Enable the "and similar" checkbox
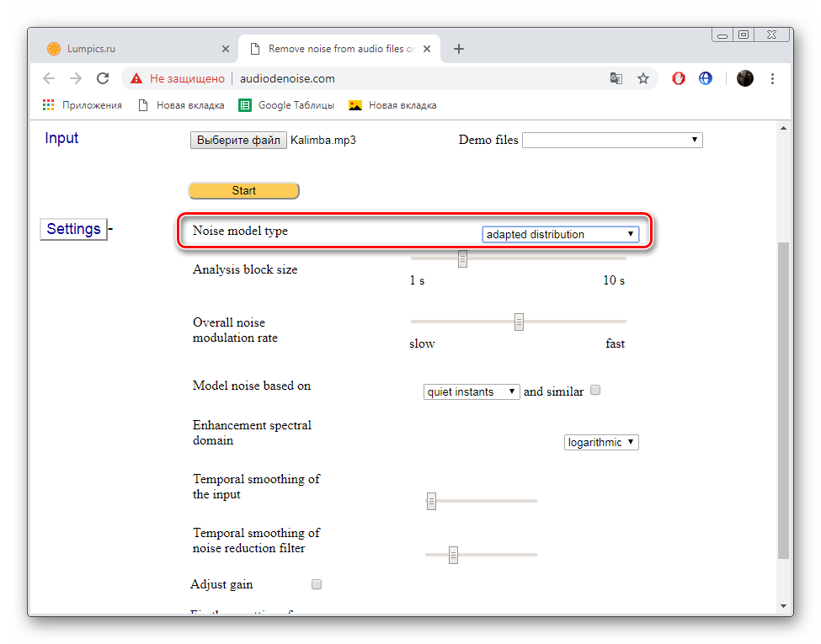Image resolution: width=821 pixels, height=644 pixels. (595, 391)
